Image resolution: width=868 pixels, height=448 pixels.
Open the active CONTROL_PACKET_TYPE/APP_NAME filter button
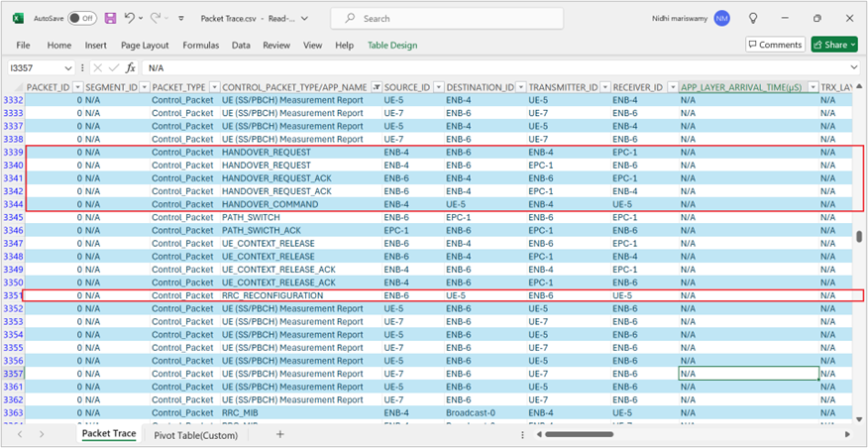376,87
